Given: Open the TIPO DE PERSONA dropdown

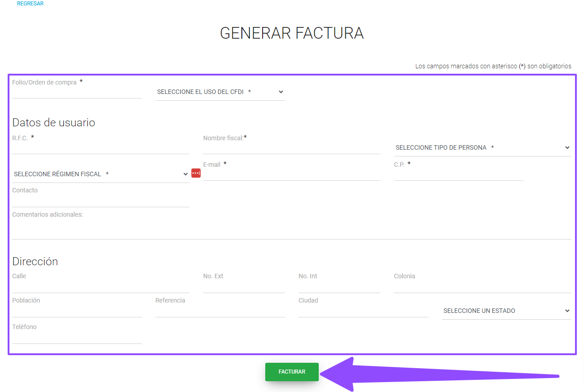Looking at the screenshot, I should pos(482,147).
